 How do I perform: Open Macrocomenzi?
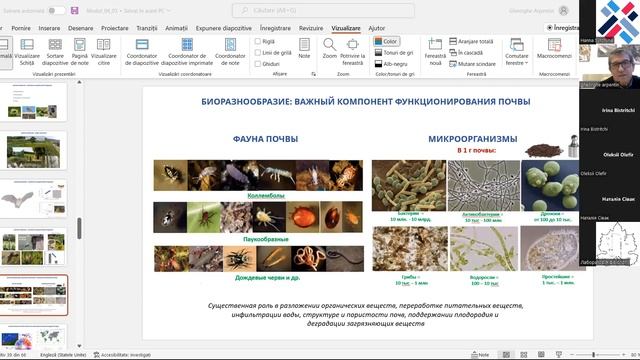[x=554, y=49]
